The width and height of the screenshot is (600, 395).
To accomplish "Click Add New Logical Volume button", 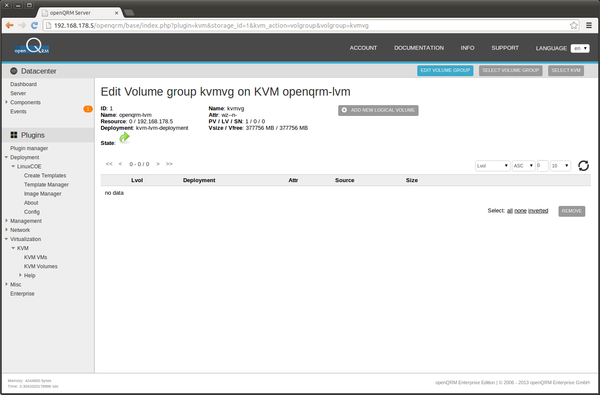I will pyautogui.click(x=378, y=110).
